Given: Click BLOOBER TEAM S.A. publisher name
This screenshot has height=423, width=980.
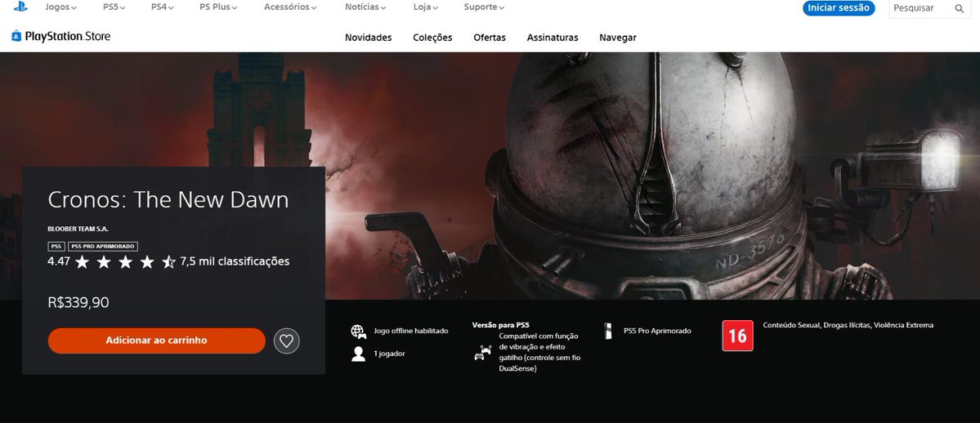Looking at the screenshot, I should [x=78, y=229].
